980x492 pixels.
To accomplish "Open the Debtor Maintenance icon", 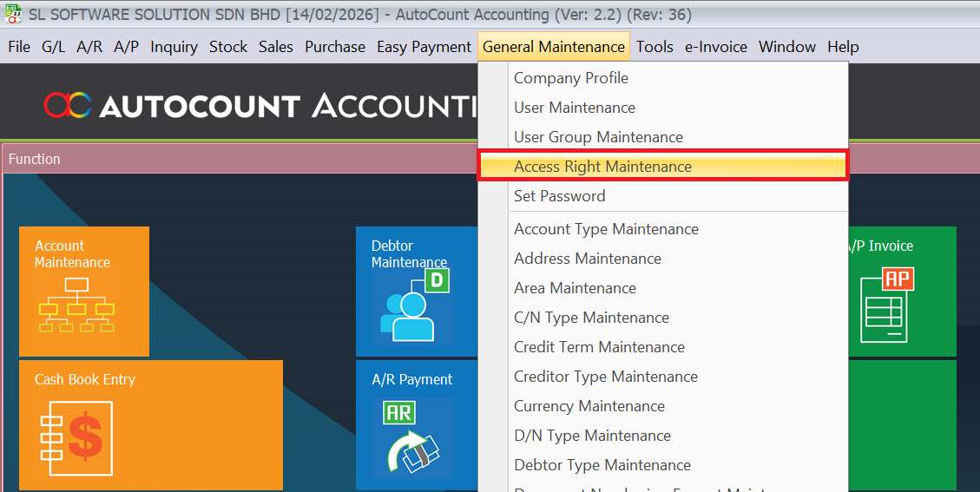I will click(x=413, y=306).
